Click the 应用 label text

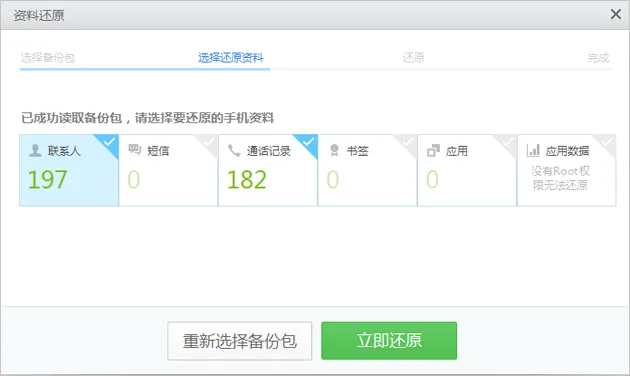click(457, 151)
